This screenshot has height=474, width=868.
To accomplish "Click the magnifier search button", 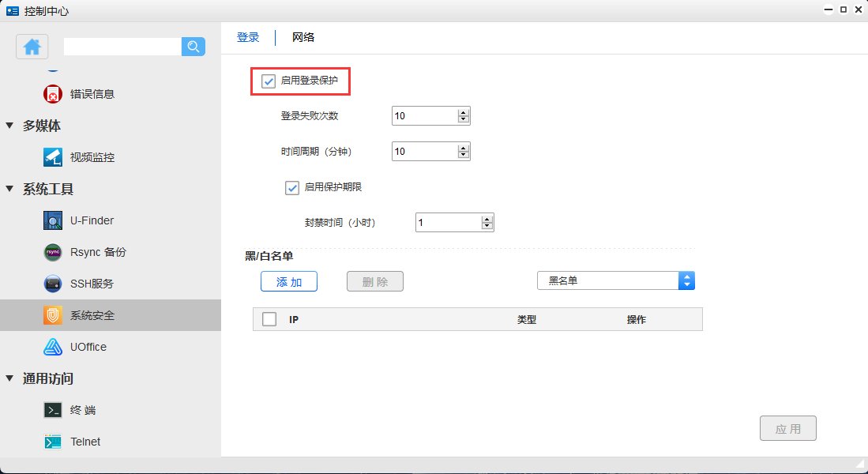I will pos(194,47).
